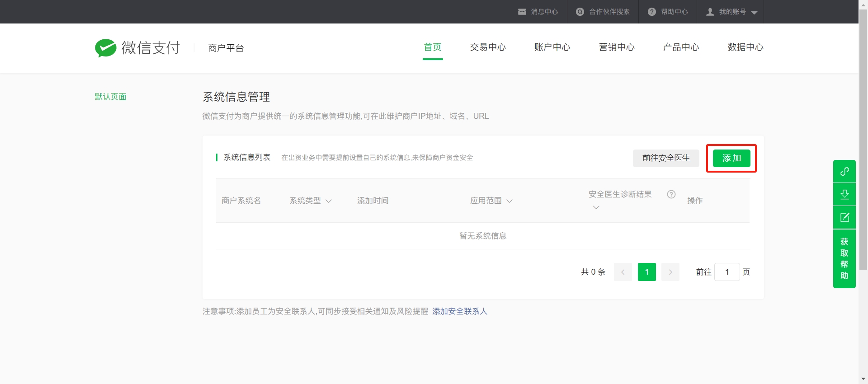Screen dimensions: 868x384
Task: Click the 获取帮助 floating button
Action: (x=844, y=258)
